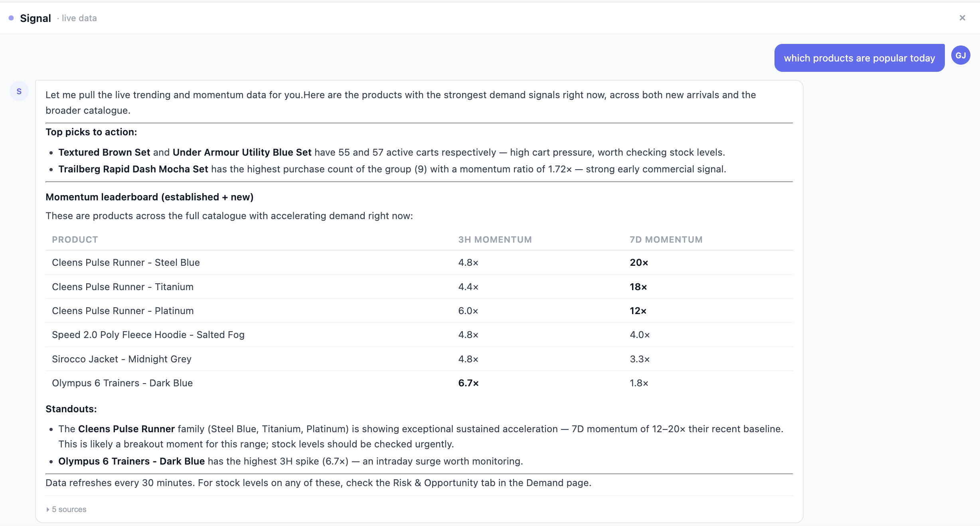Dismiss the Signal panel

tap(962, 18)
